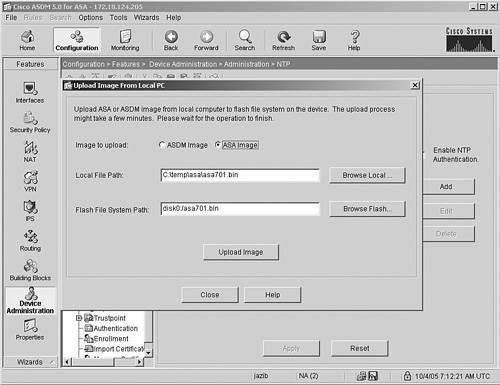
Task: Click the tree panel's scroll down arrow
Action: click(149, 352)
